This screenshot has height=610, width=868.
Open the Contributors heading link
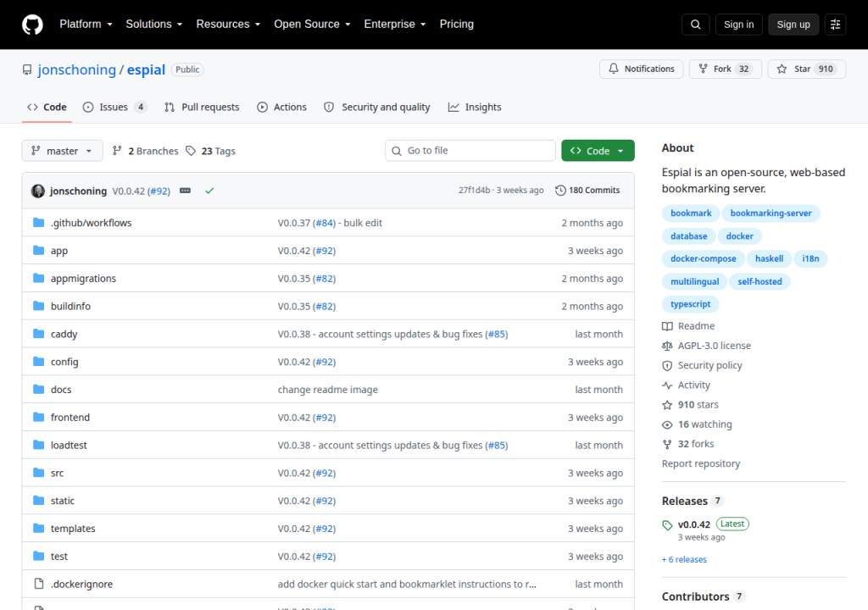coord(695,596)
